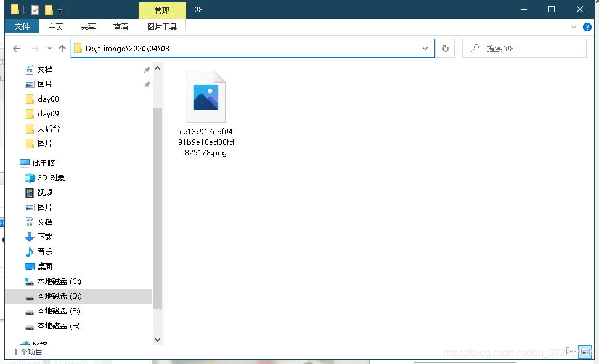Switch to large icons view in status bar
Viewport: 599px width, 364px height.
tap(585, 352)
